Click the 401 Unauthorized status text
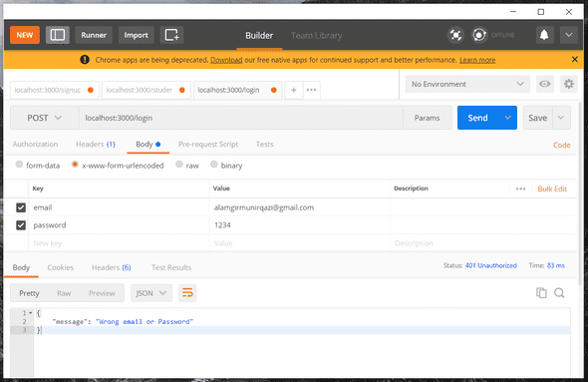Viewport: 588px width, 382px height. click(x=490, y=265)
